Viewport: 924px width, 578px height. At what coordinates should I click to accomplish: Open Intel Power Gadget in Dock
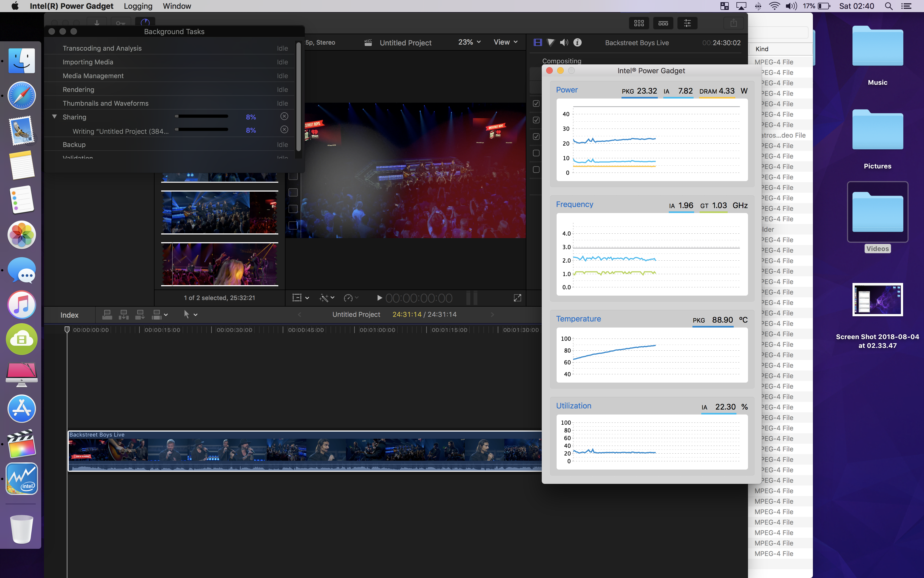22,479
